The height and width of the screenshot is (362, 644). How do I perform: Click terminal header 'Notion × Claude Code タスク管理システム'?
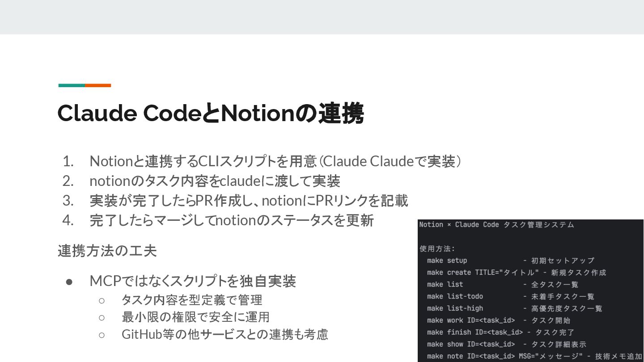click(x=496, y=225)
